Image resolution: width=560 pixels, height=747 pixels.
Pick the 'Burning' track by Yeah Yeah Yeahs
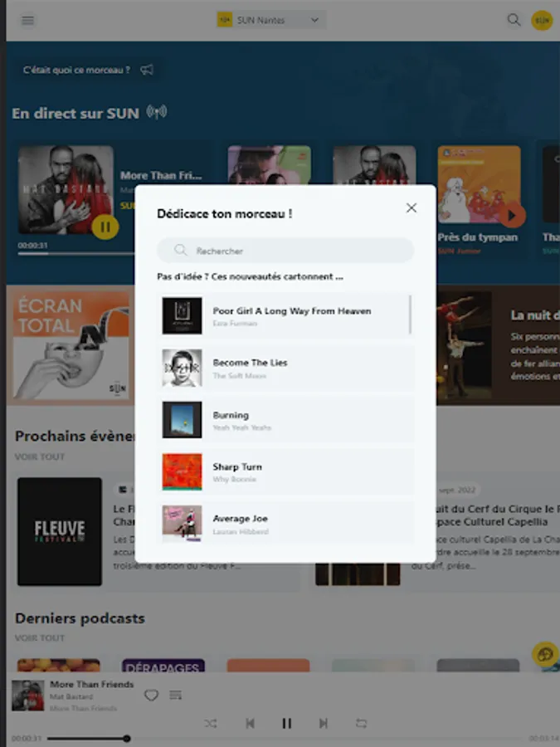point(285,420)
